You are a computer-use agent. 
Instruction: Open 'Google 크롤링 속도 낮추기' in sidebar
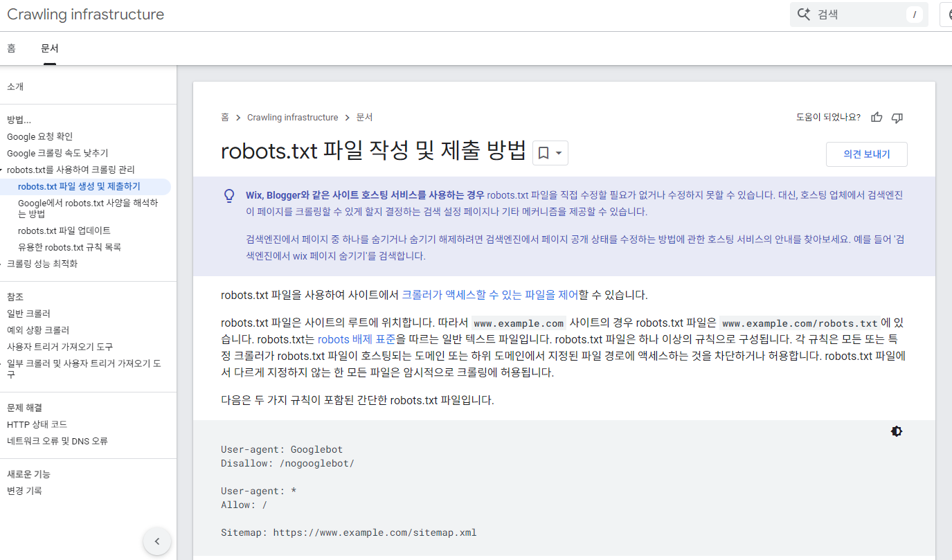click(x=57, y=153)
